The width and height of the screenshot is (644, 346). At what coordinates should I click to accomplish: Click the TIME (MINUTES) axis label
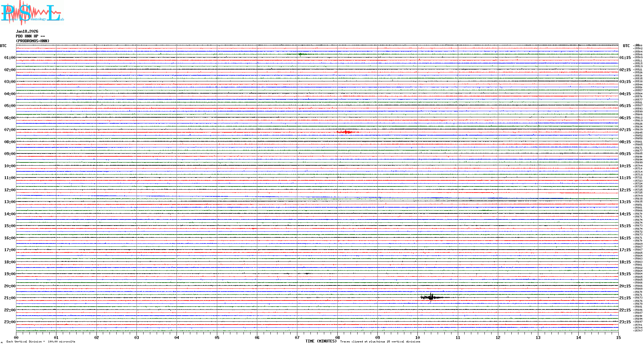pyautogui.click(x=321, y=341)
